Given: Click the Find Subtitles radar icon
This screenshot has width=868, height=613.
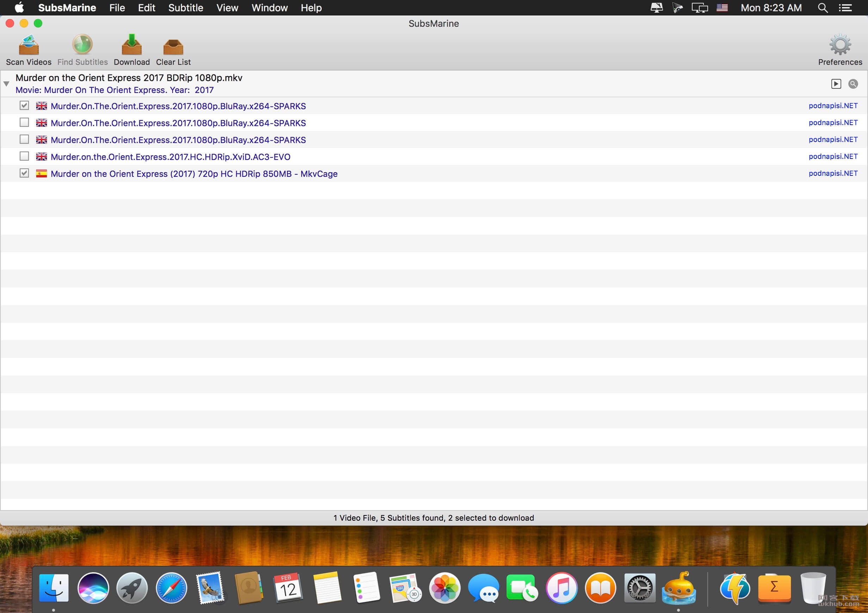Looking at the screenshot, I should coord(82,45).
